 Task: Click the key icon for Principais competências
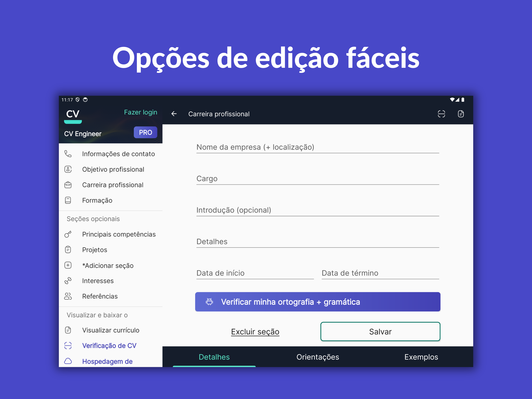point(68,234)
